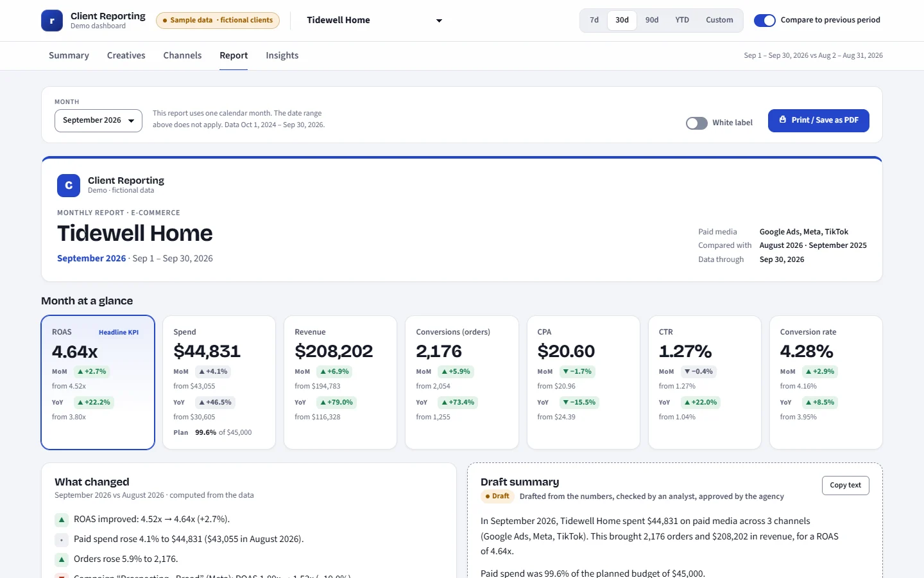The height and width of the screenshot is (578, 924).
Task: Click the Client Reporting app logo icon
Action: click(x=52, y=21)
